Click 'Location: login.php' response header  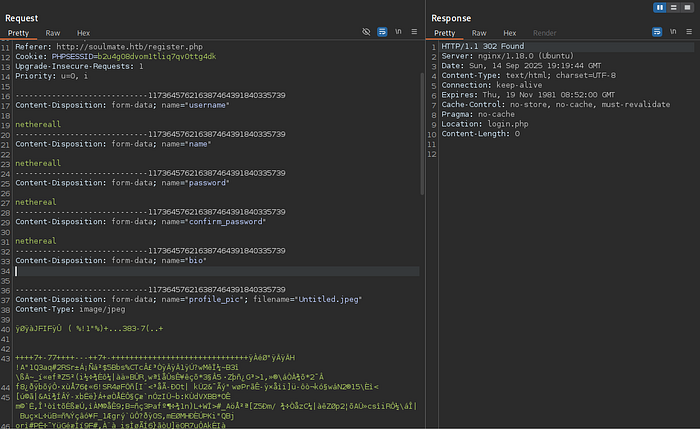tap(485, 124)
